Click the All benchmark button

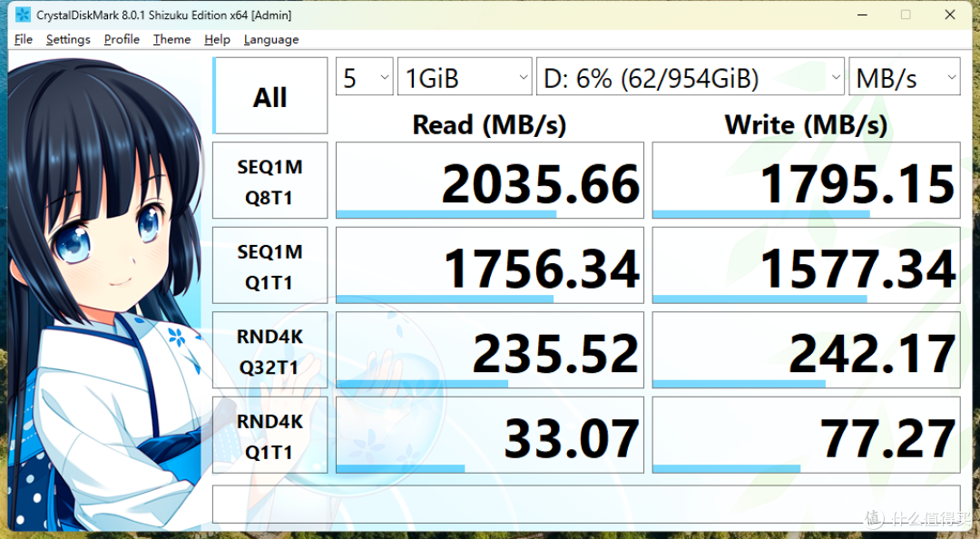270,95
